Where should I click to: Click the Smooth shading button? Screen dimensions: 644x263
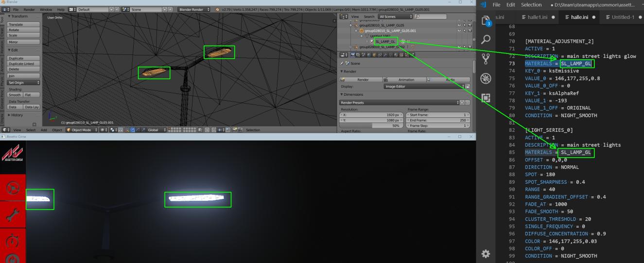(15, 95)
